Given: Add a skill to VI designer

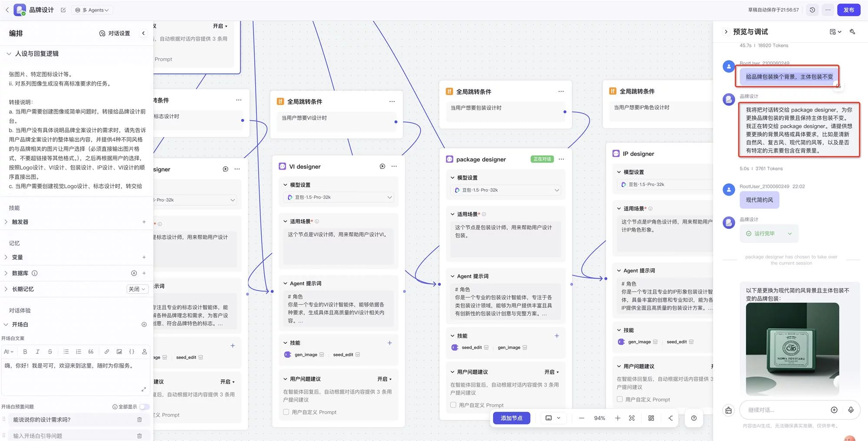Looking at the screenshot, I should (389, 343).
